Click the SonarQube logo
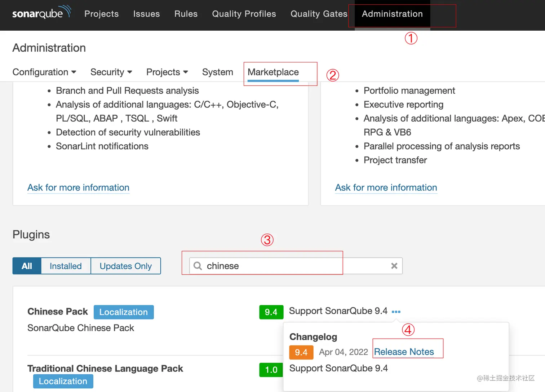 click(x=41, y=13)
